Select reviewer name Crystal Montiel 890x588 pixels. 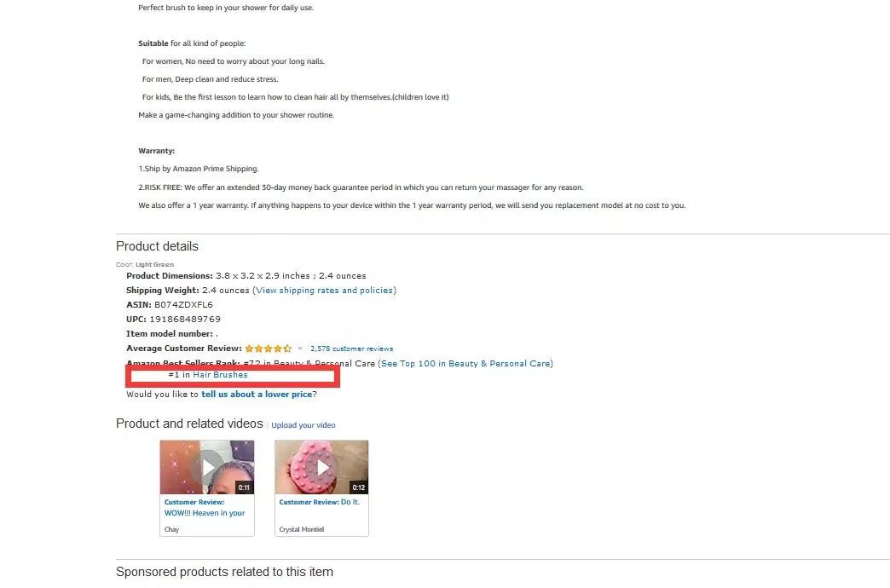(302, 529)
